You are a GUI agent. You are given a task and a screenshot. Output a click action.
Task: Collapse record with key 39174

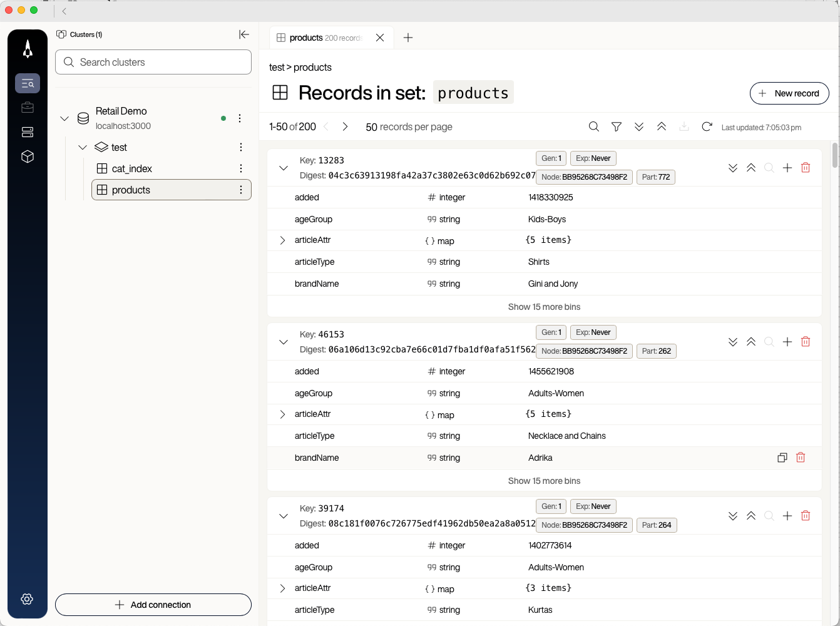(284, 516)
